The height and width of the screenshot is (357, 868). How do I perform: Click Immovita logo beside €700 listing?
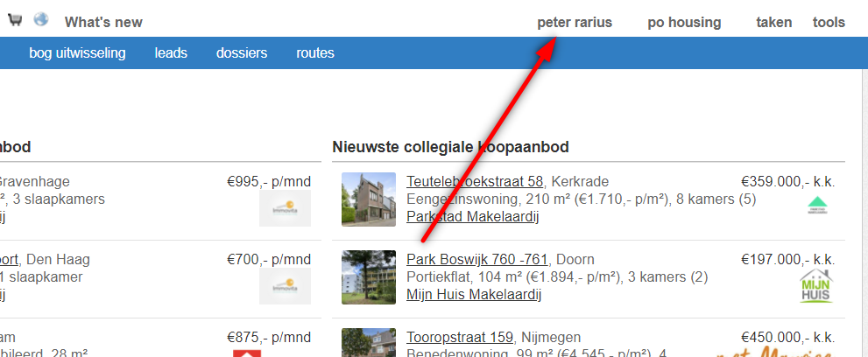pos(285,286)
